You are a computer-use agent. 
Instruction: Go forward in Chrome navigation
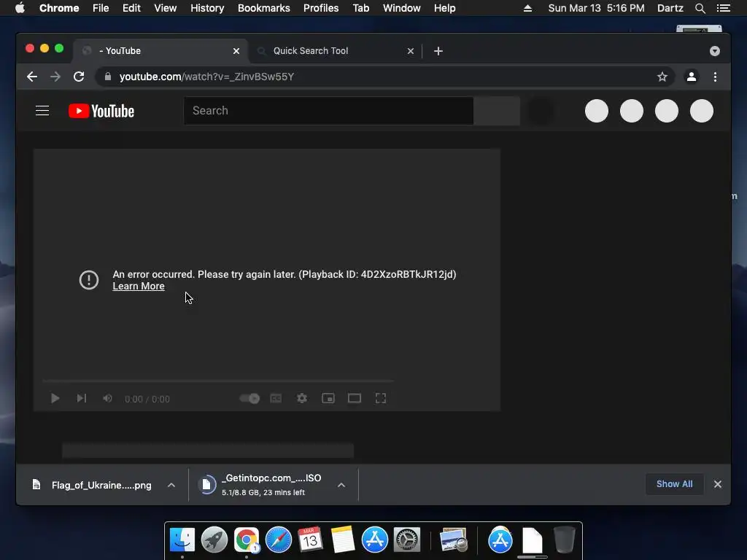click(x=55, y=77)
